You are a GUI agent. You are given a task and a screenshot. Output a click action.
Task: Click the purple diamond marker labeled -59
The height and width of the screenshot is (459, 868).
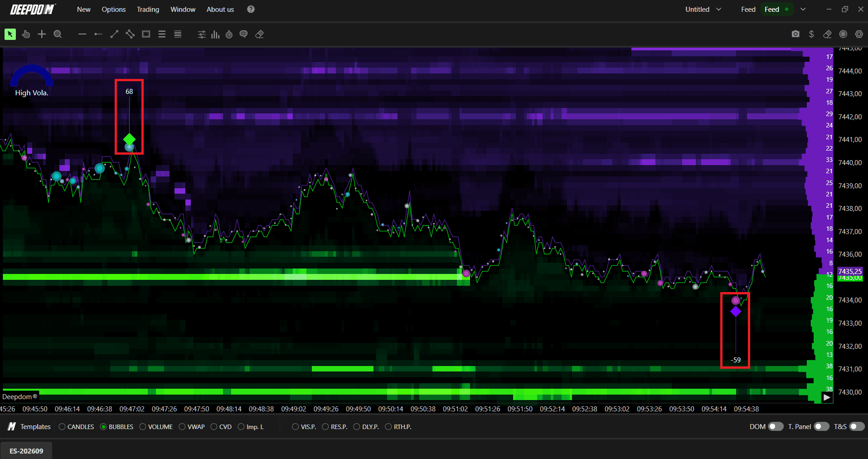(736, 312)
